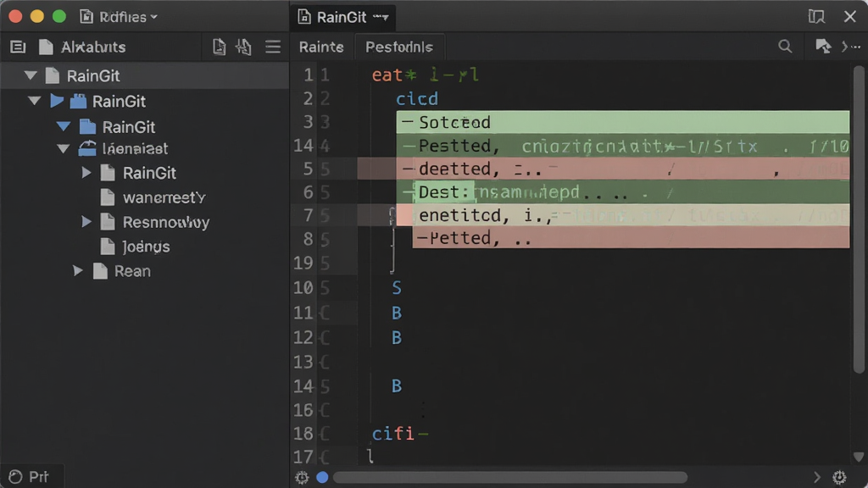Click the new file icon in the sidebar toolbar

coord(220,47)
